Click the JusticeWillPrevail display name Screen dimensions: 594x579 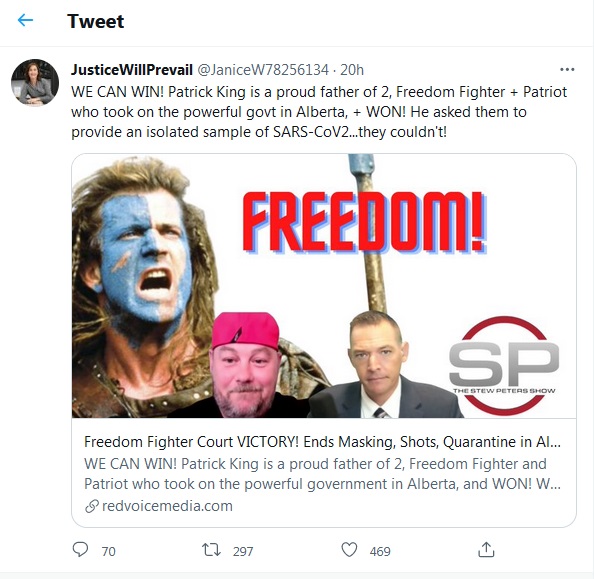pos(132,70)
